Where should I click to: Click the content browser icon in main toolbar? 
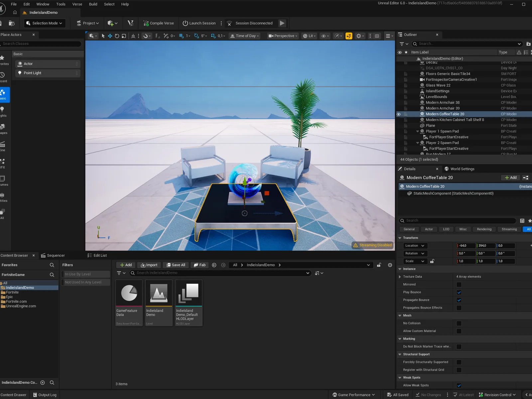pyautogui.click(x=12, y=23)
